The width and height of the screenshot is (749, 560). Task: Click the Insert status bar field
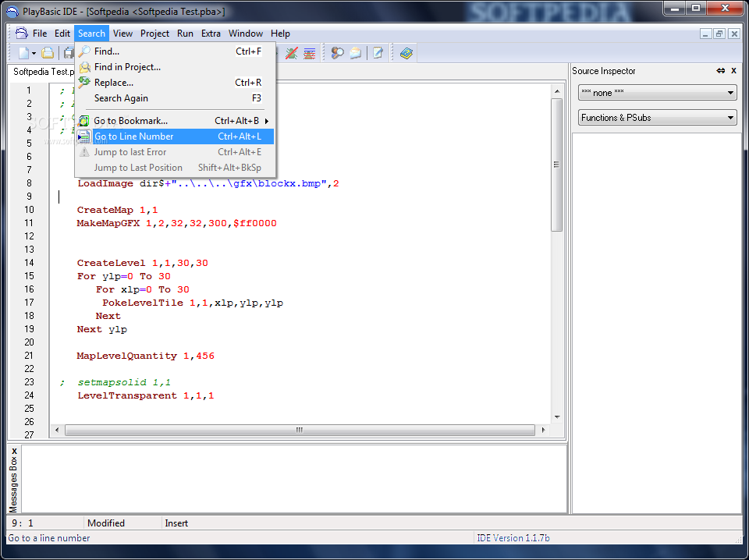(x=176, y=523)
